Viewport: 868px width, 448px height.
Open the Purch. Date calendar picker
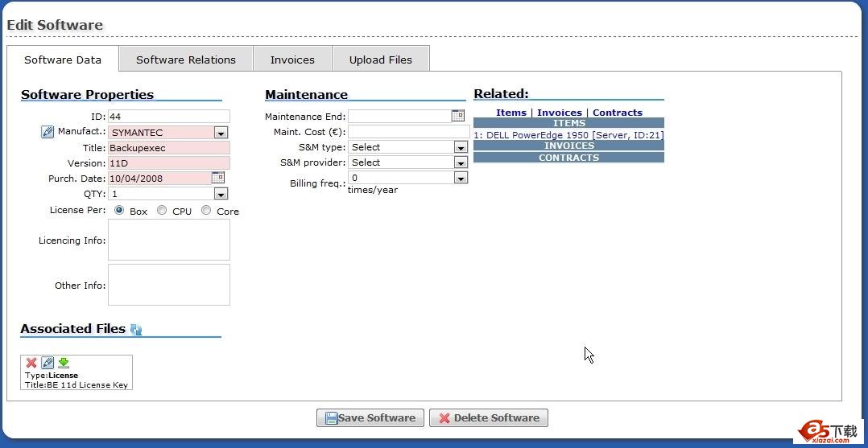[217, 178]
